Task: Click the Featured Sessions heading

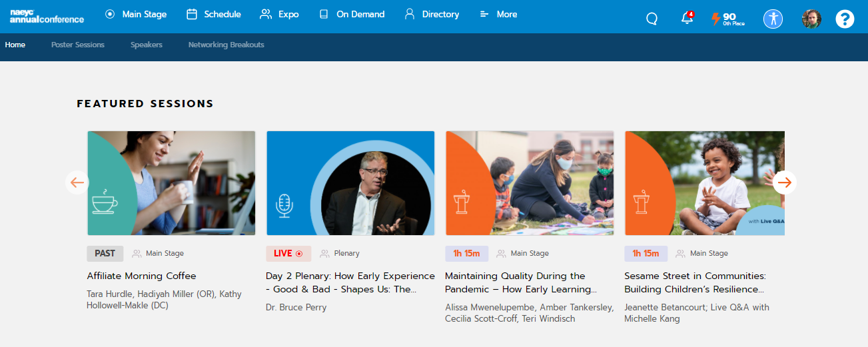Action: tap(145, 103)
